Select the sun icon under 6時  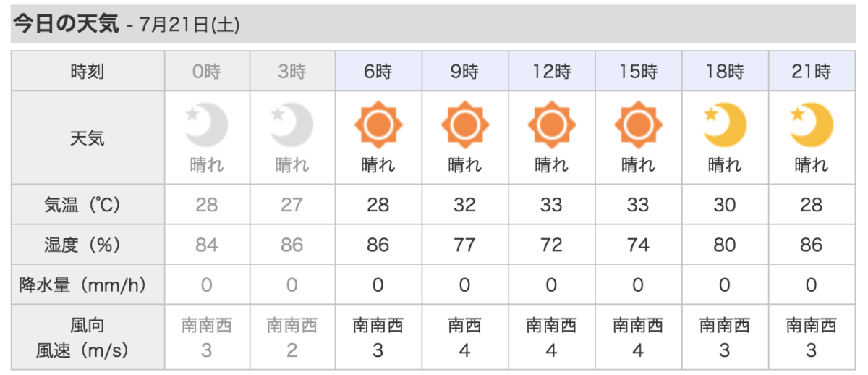click(x=378, y=126)
